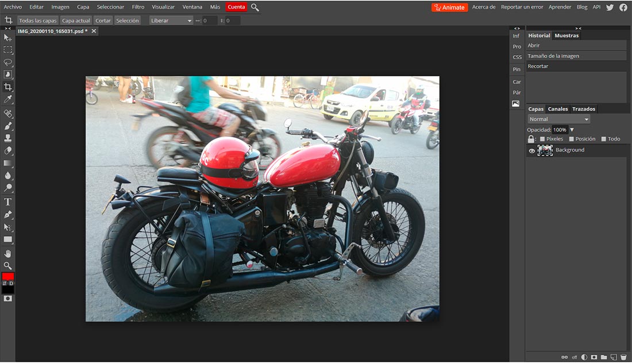Activate the Text tool

coord(8,202)
